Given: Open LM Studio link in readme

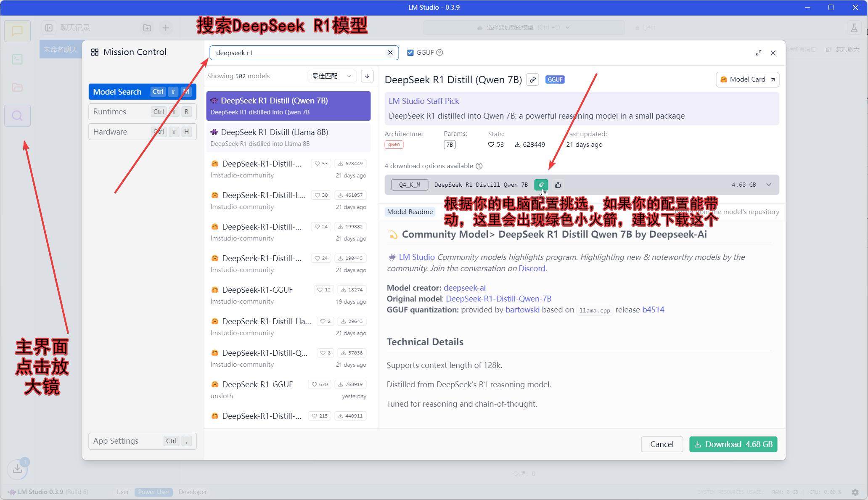Looking at the screenshot, I should coord(416,257).
